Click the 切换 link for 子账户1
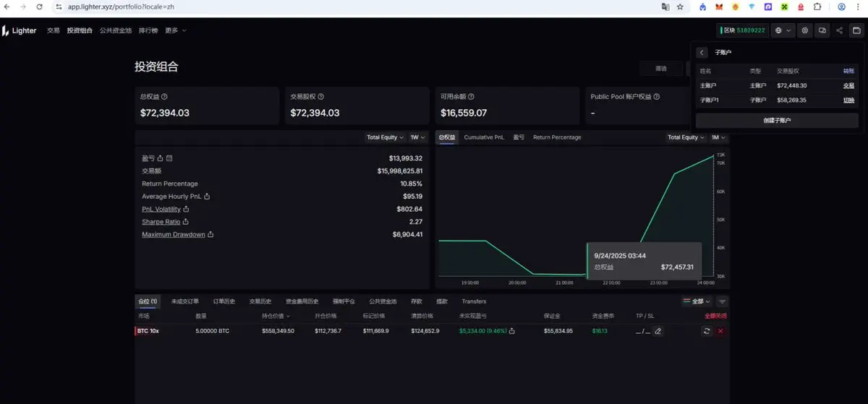 [848, 100]
